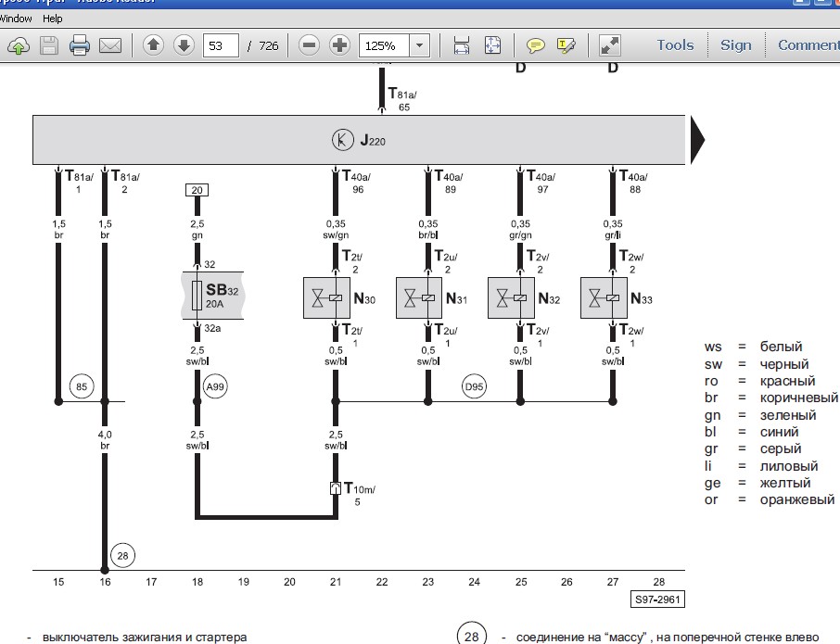Viewport: 840px width, 644px height.
Task: Save the PDF using the floppy disk icon
Action: tap(49, 45)
